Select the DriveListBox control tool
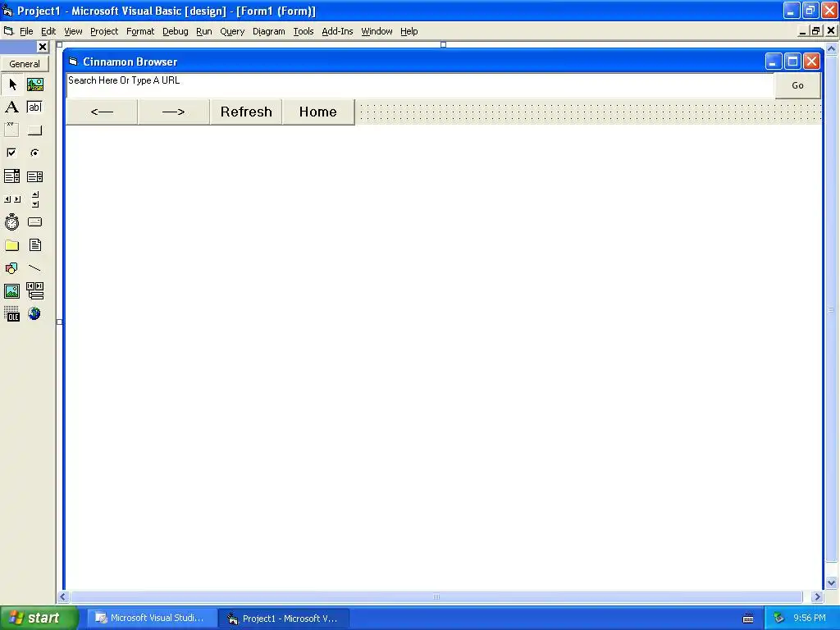Screen dimensions: 840x630 point(34,221)
